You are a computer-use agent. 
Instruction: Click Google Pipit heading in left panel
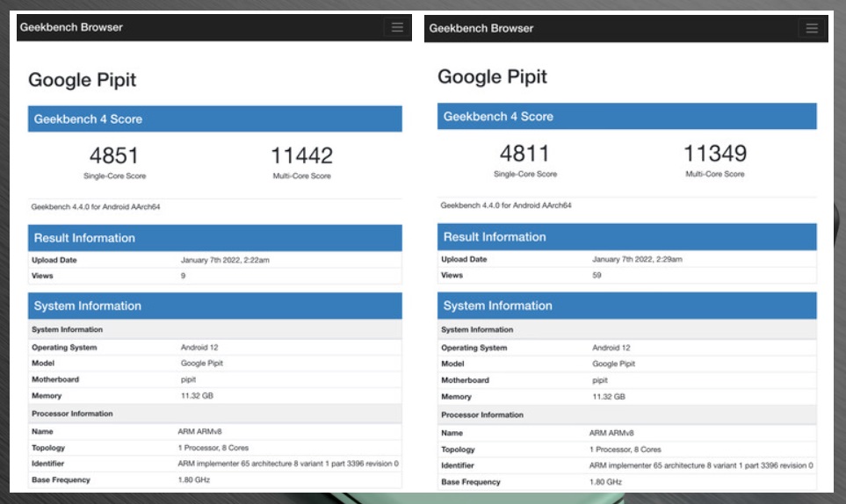[x=82, y=80]
